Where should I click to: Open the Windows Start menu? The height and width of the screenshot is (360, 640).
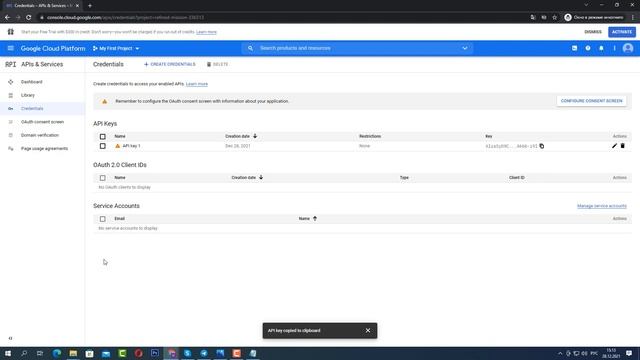point(8,353)
